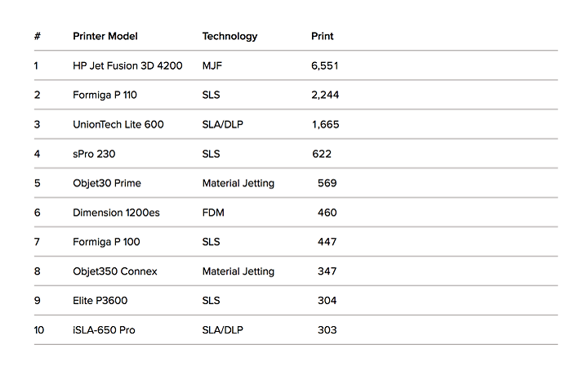Click the 6,551 print count value

[x=325, y=65]
